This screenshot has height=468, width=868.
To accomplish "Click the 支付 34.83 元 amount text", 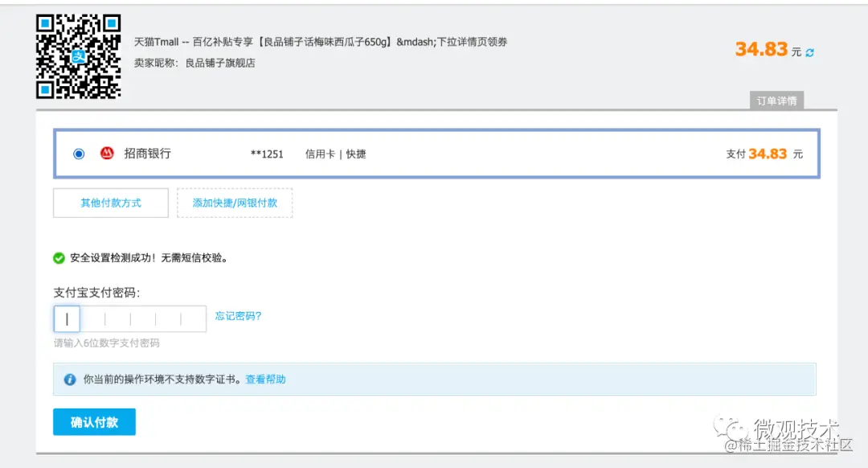I will [762, 154].
